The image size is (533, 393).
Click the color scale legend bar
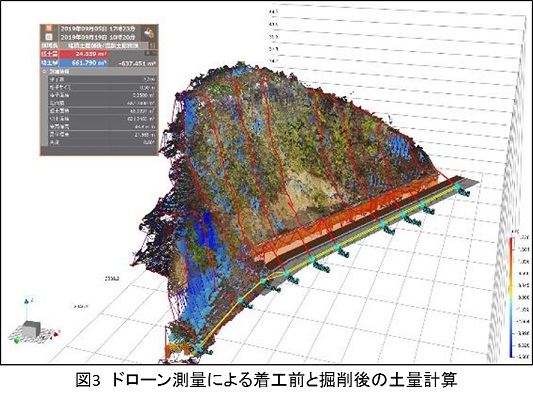(511, 297)
